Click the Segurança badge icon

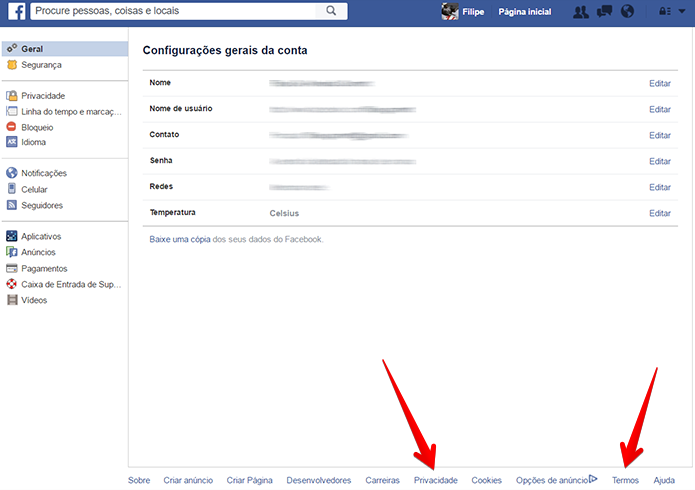coord(12,65)
